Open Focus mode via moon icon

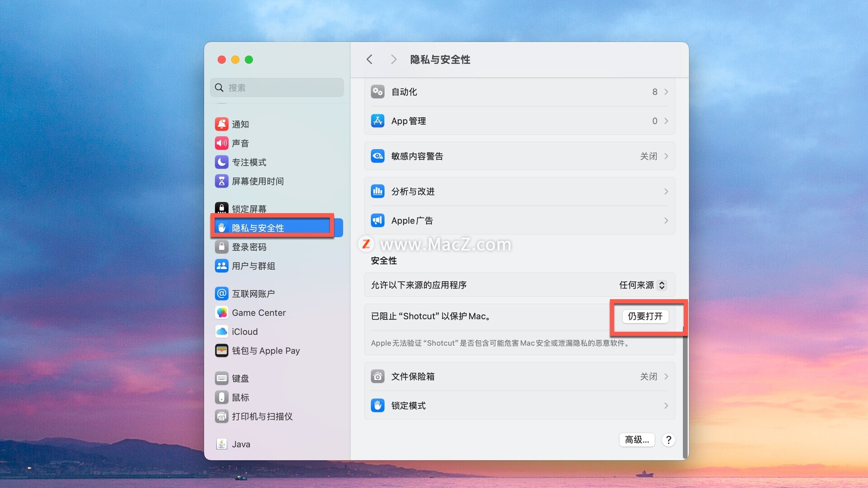click(222, 162)
